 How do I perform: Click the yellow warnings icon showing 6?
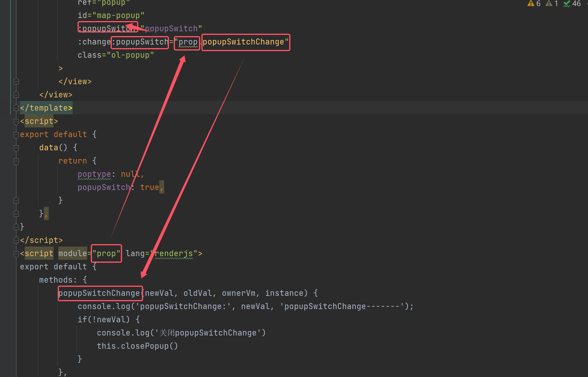(531, 4)
